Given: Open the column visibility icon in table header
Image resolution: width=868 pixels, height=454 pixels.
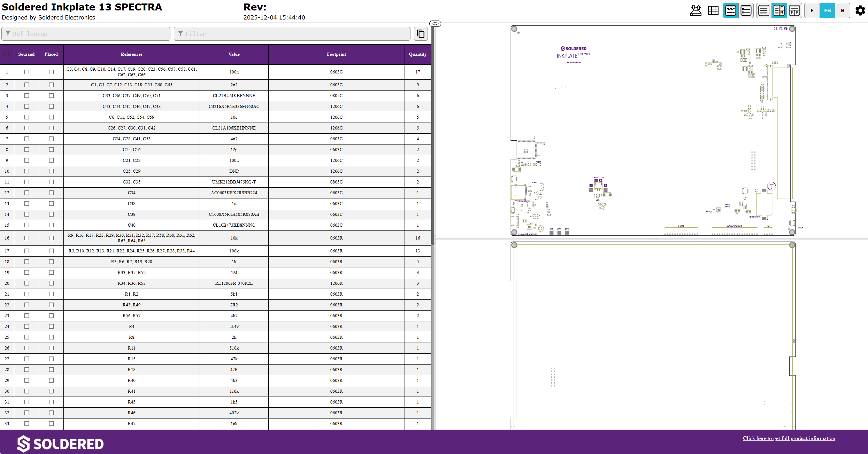Looking at the screenshot, I should click(7, 54).
